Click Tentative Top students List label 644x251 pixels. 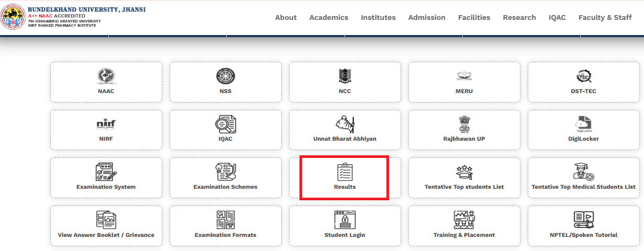pos(464,187)
